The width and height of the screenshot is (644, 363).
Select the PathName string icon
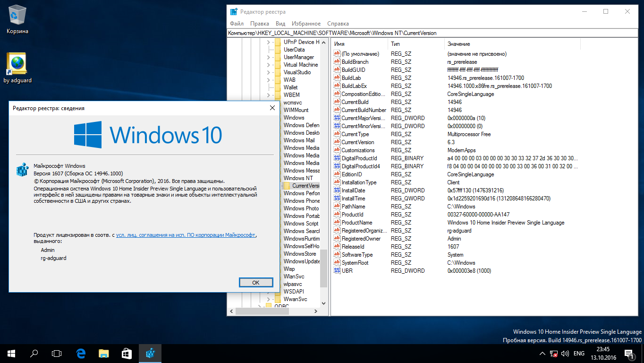pos(337,207)
